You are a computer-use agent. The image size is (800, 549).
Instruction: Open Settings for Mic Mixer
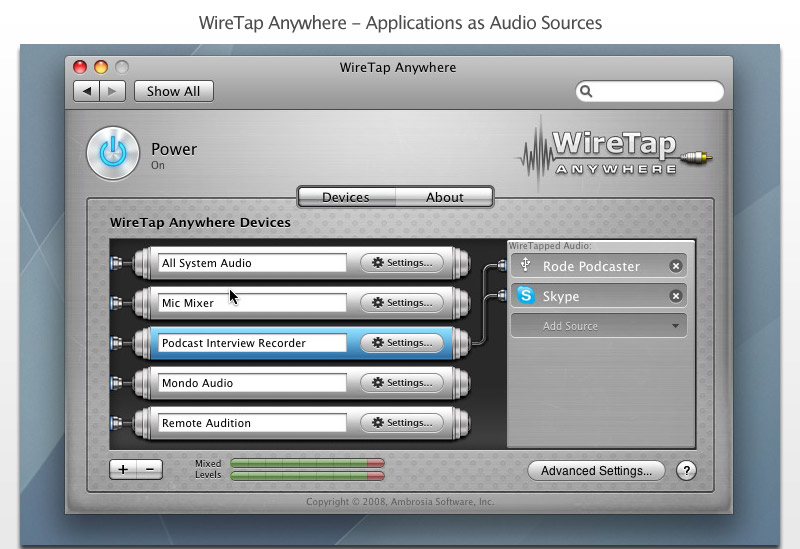coord(402,303)
